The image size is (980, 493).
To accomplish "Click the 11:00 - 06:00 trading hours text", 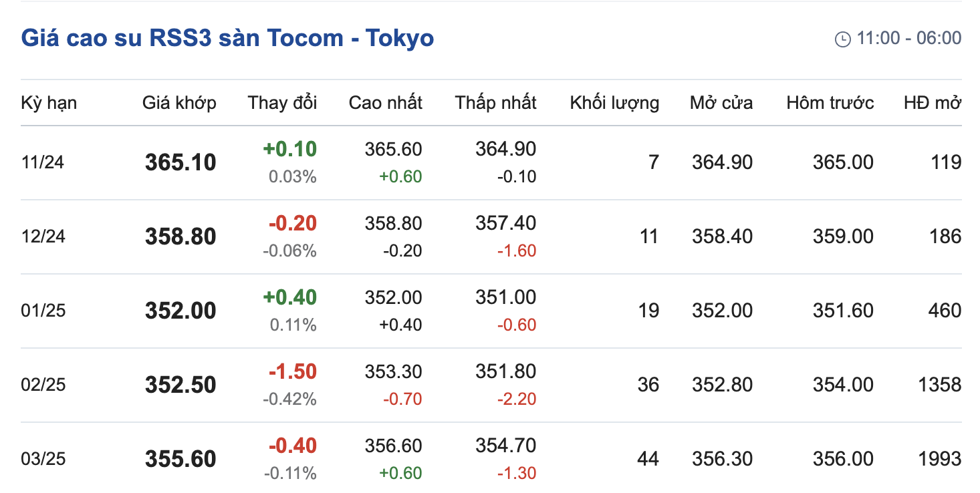I will tap(909, 38).
